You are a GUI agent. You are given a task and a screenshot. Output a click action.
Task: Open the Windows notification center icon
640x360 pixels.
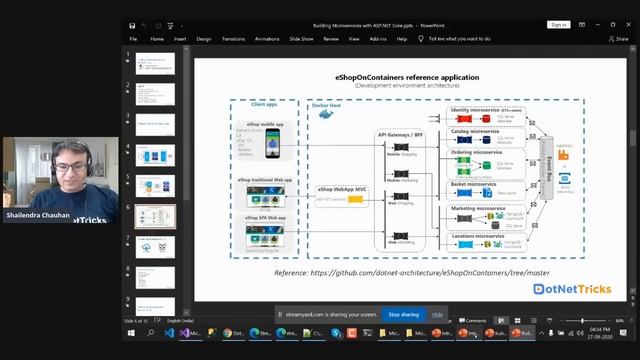coord(623,333)
